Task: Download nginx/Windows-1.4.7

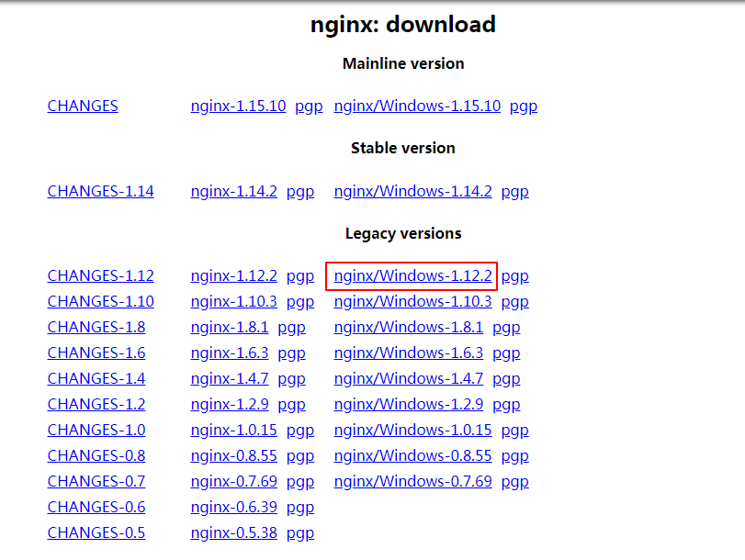Action: pyautogui.click(x=409, y=378)
